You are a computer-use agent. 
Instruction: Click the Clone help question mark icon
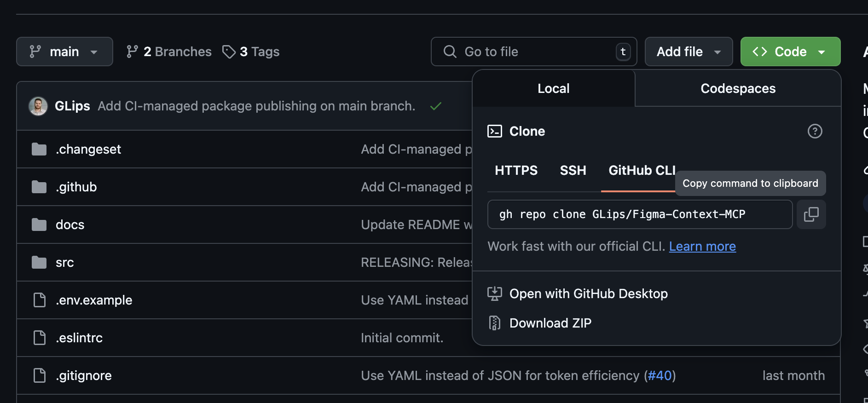coord(815,131)
